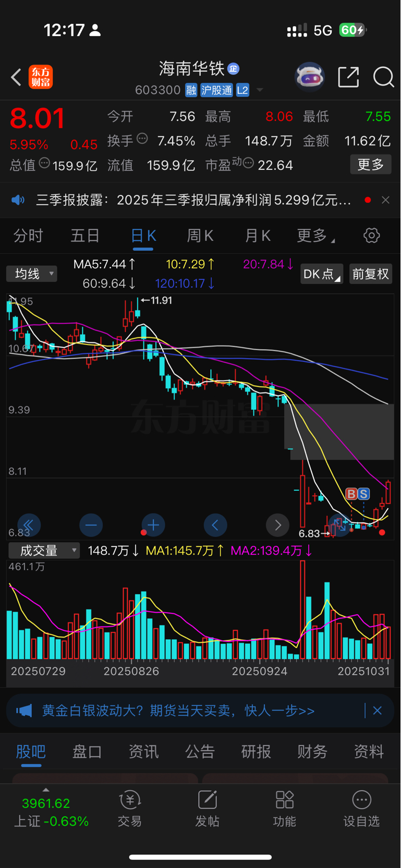Viewport: 401px width, 868px height.
Task: Tap the magenta 20:7.84 MA value
Action: pos(269,264)
